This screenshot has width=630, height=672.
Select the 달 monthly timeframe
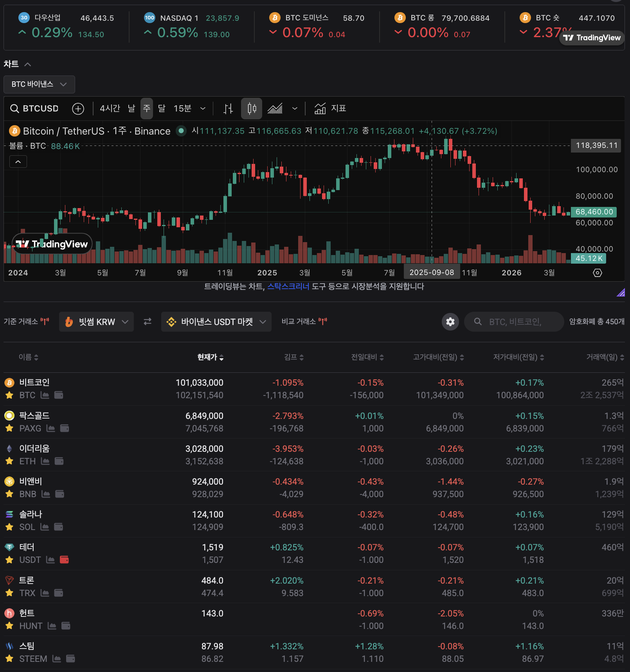pyautogui.click(x=162, y=108)
